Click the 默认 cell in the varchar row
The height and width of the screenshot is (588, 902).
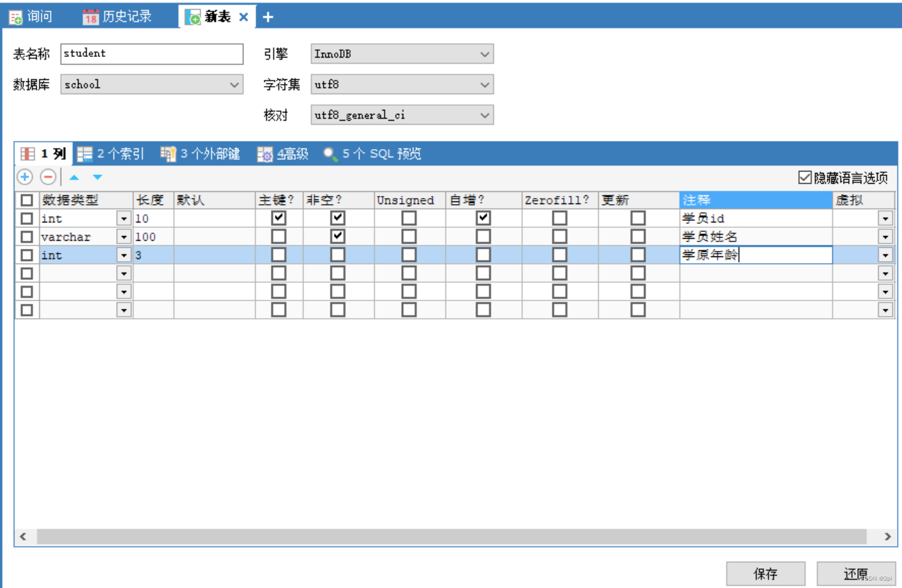pyautogui.click(x=214, y=237)
